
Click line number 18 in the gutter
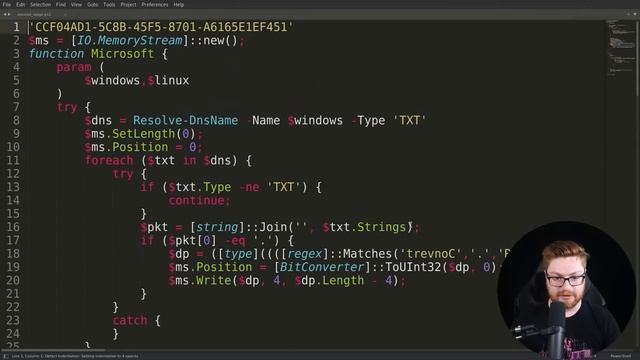[x=13, y=254]
